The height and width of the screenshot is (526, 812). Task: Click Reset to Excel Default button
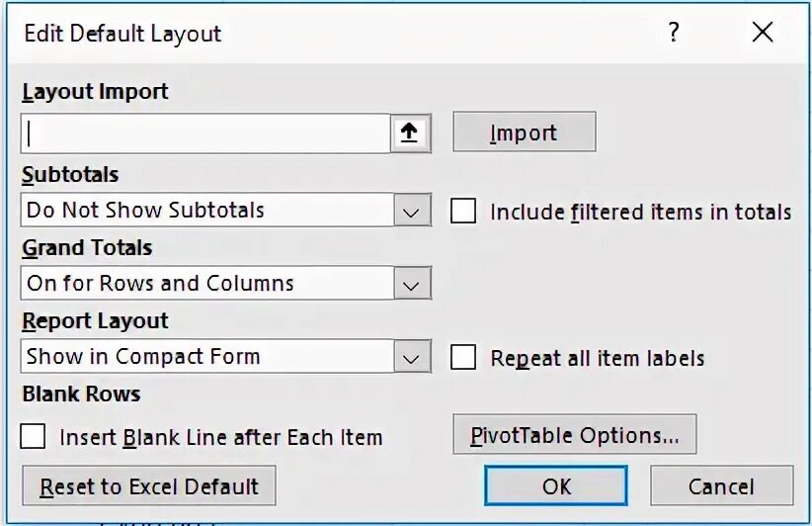(148, 485)
